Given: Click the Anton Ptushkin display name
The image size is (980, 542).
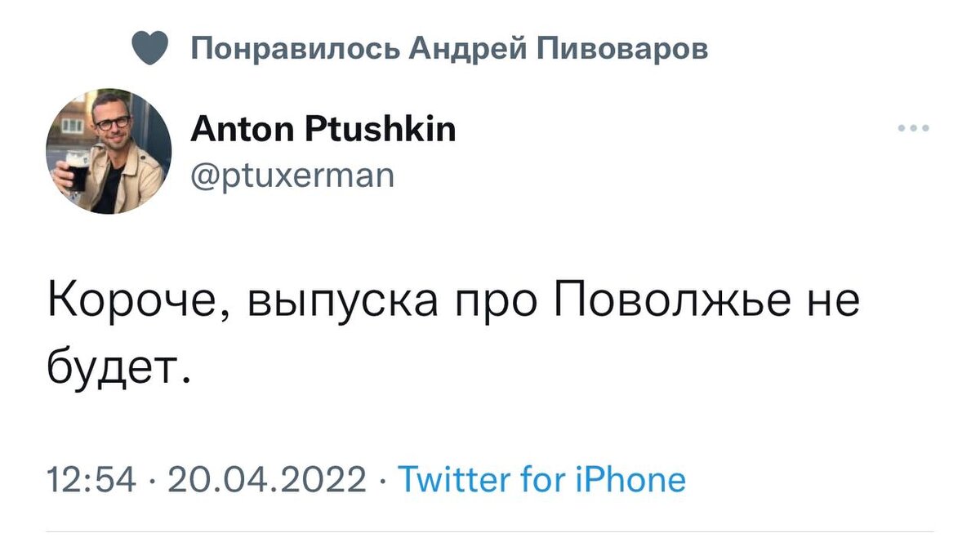Looking at the screenshot, I should click(x=323, y=129).
